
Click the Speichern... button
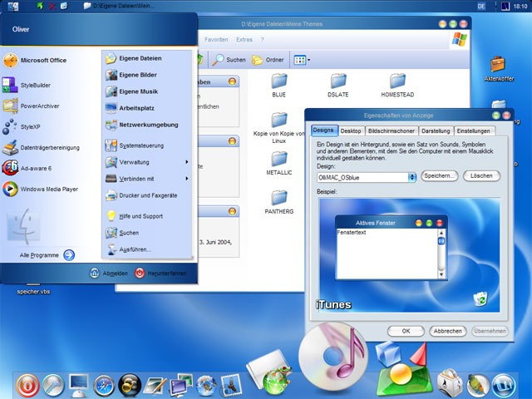[440, 176]
